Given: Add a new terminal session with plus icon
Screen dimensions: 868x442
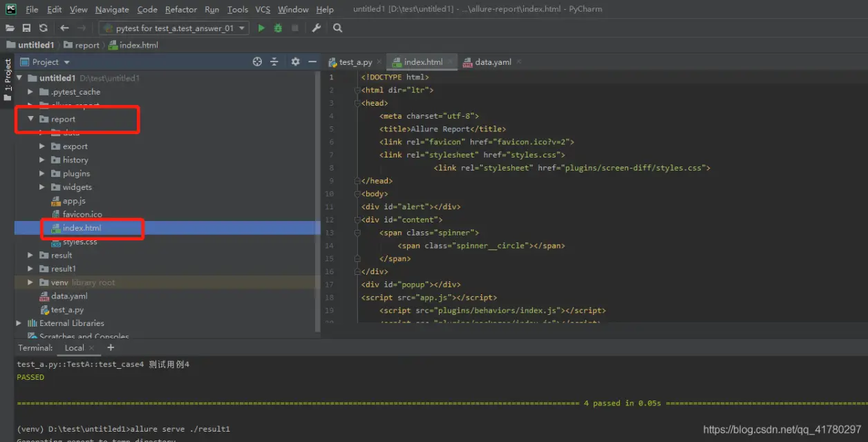Looking at the screenshot, I should point(111,347).
